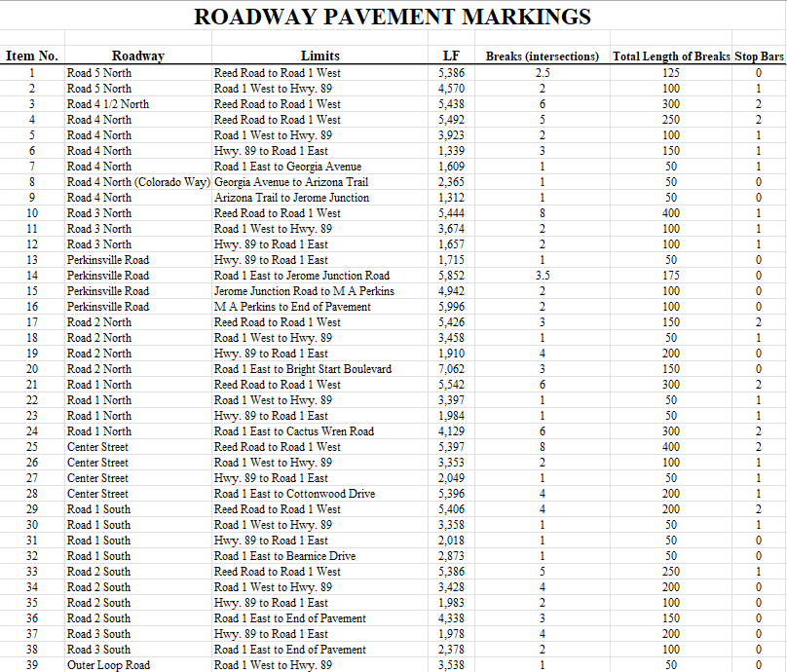
Task: Click the 'Limits' column header
Action: (x=320, y=56)
